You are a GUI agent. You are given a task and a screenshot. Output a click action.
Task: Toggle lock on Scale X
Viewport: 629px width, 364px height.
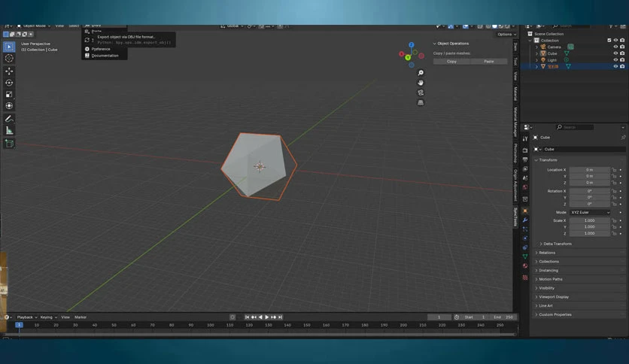coord(614,220)
